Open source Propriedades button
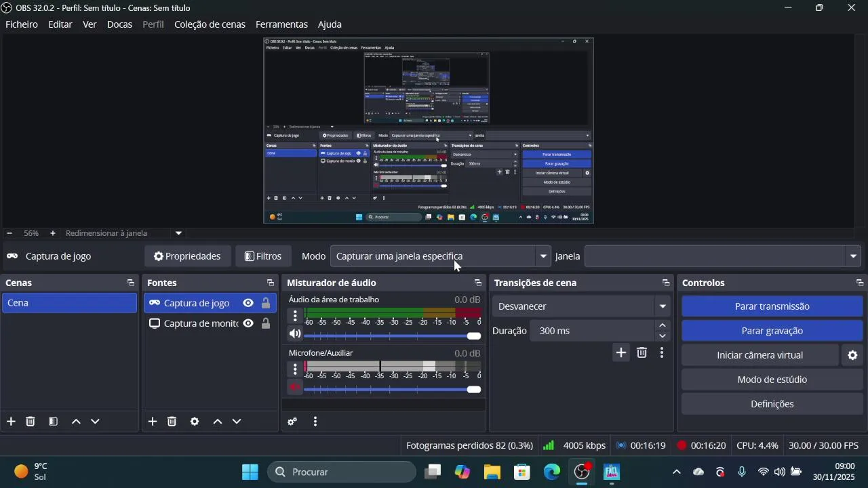 click(x=187, y=256)
